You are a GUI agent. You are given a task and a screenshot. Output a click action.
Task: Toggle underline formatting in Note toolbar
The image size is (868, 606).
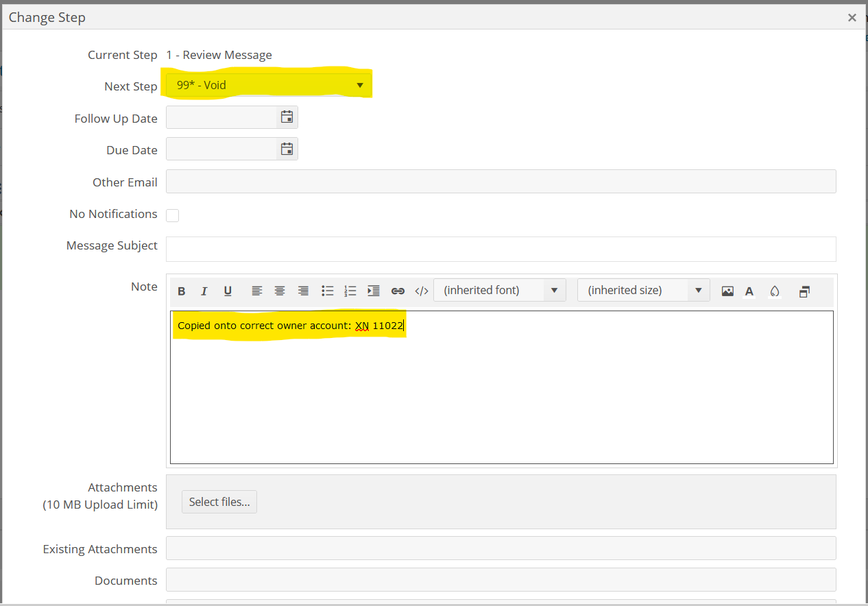[228, 291]
